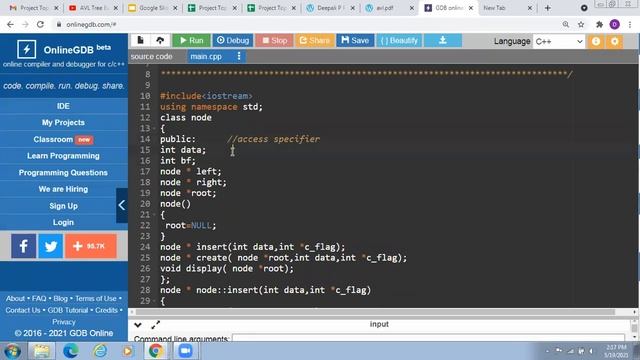
Task: Open Learn Programming in sidebar
Action: point(63,156)
